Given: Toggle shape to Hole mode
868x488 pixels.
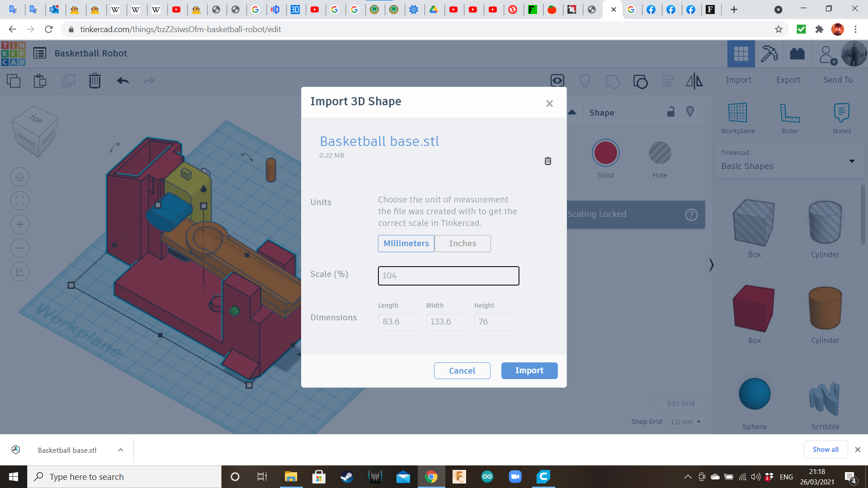Looking at the screenshot, I should pos(660,153).
